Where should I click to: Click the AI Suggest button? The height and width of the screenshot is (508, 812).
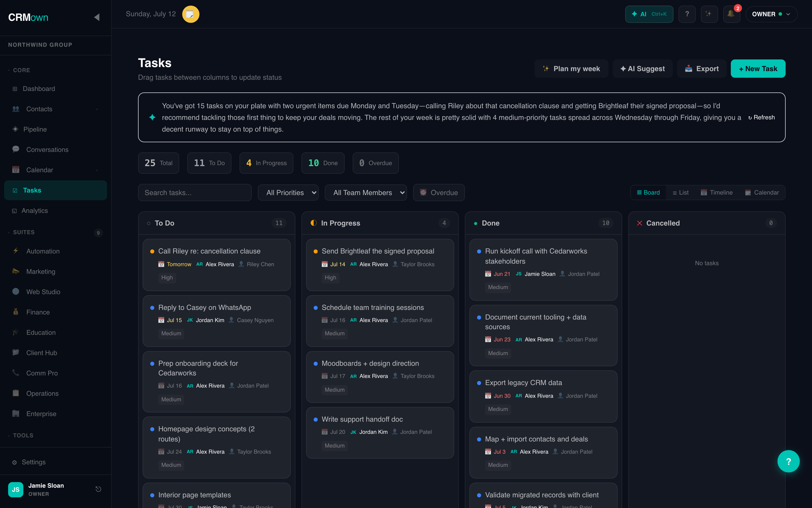pos(642,69)
